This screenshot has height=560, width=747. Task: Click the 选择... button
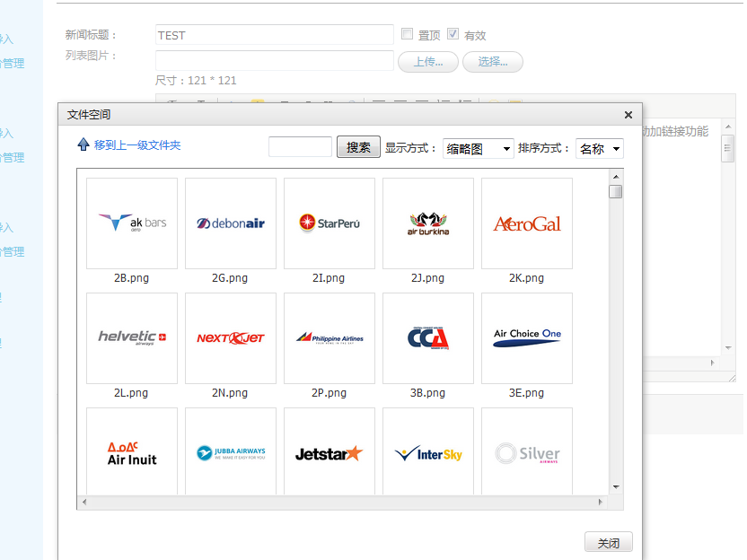coord(493,62)
